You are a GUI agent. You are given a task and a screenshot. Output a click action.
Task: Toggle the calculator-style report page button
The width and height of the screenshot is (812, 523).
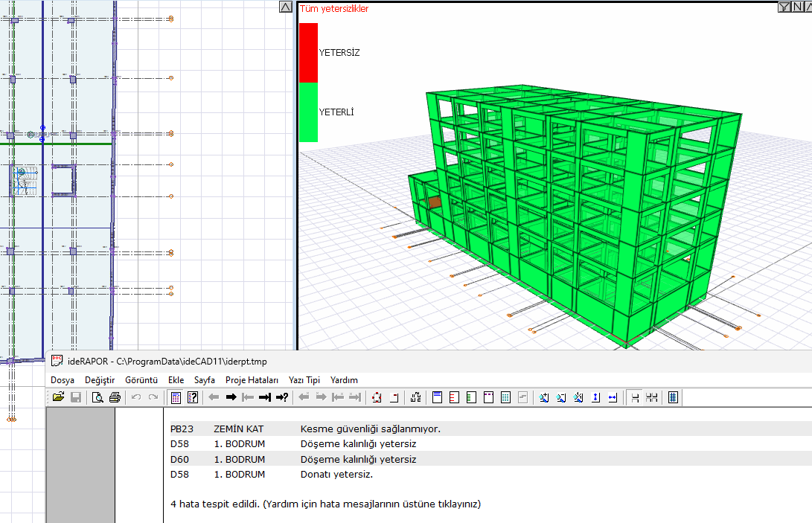tap(176, 398)
